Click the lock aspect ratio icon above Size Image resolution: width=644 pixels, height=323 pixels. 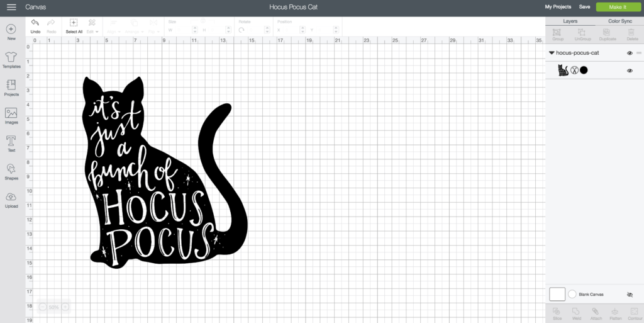click(203, 21)
